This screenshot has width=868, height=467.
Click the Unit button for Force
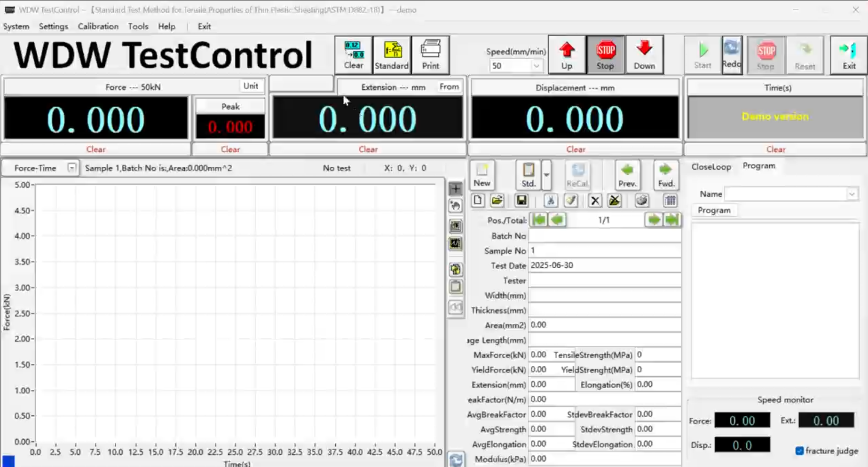[x=251, y=86]
